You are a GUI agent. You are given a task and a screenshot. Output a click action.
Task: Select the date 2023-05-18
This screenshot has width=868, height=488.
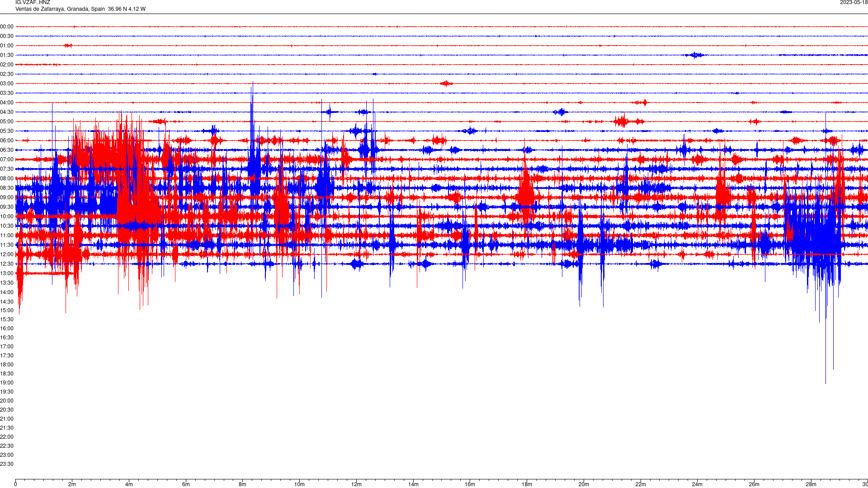(854, 3)
